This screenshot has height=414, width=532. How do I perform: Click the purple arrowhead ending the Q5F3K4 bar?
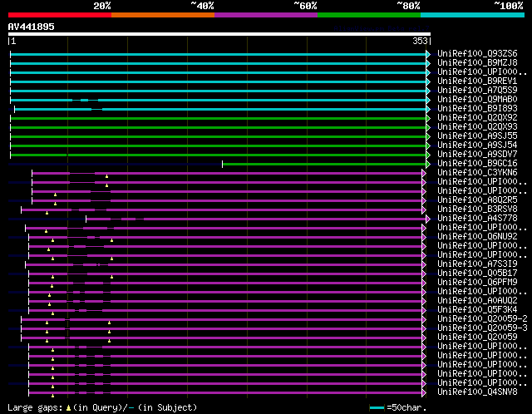(x=424, y=311)
